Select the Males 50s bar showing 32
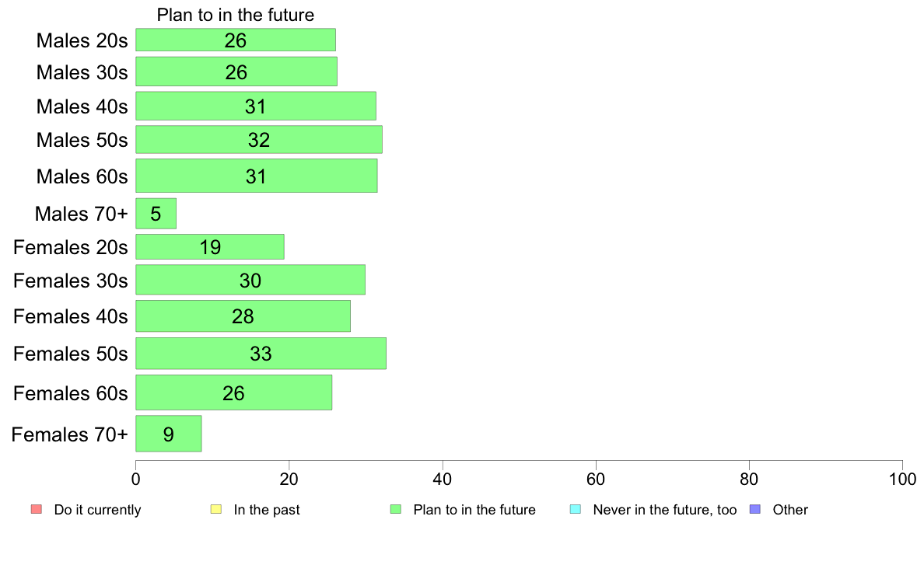Image resolution: width=924 pixels, height=572 pixels. pyautogui.click(x=259, y=140)
